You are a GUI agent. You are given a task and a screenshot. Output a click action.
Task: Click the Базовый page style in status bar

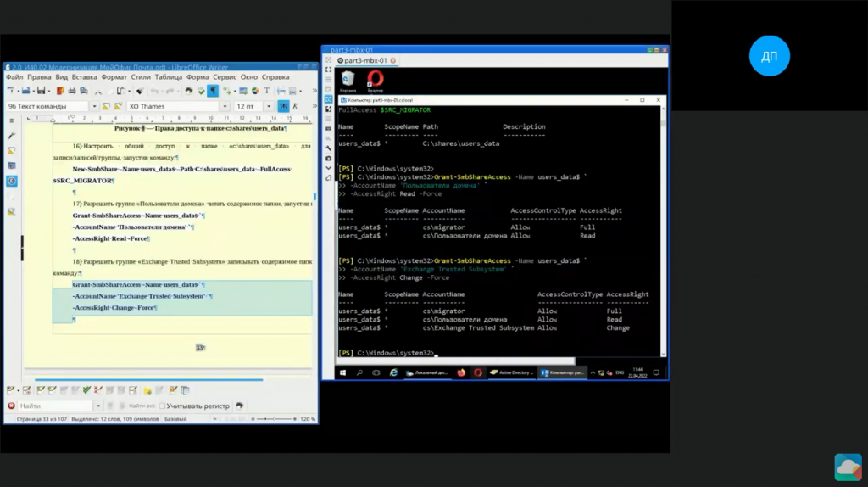point(175,419)
